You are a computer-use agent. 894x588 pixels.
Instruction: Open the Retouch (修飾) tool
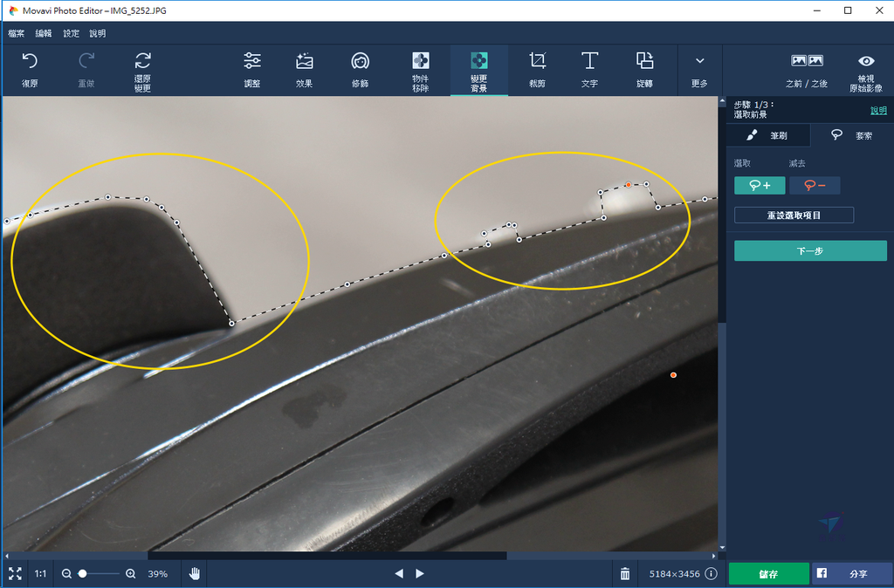[x=360, y=70]
